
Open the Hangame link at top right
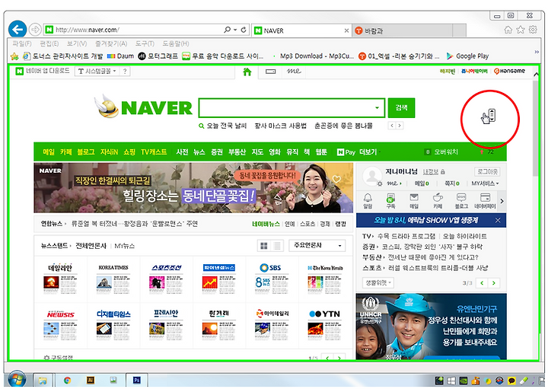tap(509, 71)
